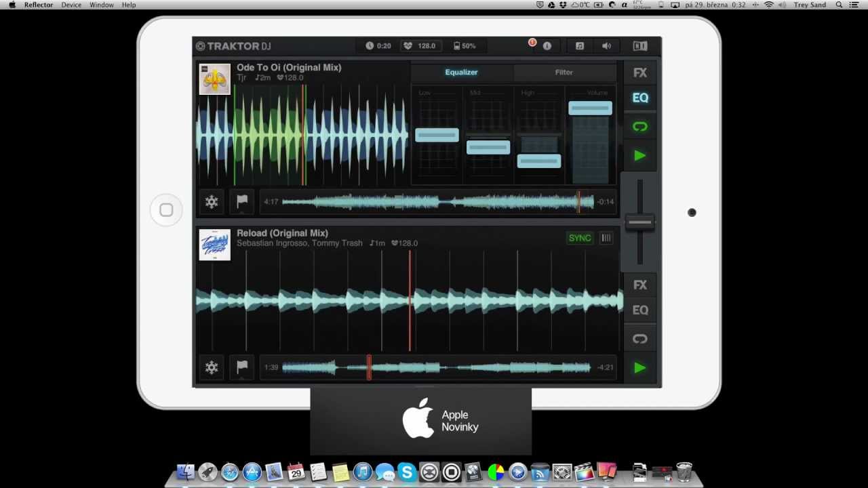The height and width of the screenshot is (488, 868).
Task: Open System Preferences from the Dock
Action: click(x=562, y=472)
